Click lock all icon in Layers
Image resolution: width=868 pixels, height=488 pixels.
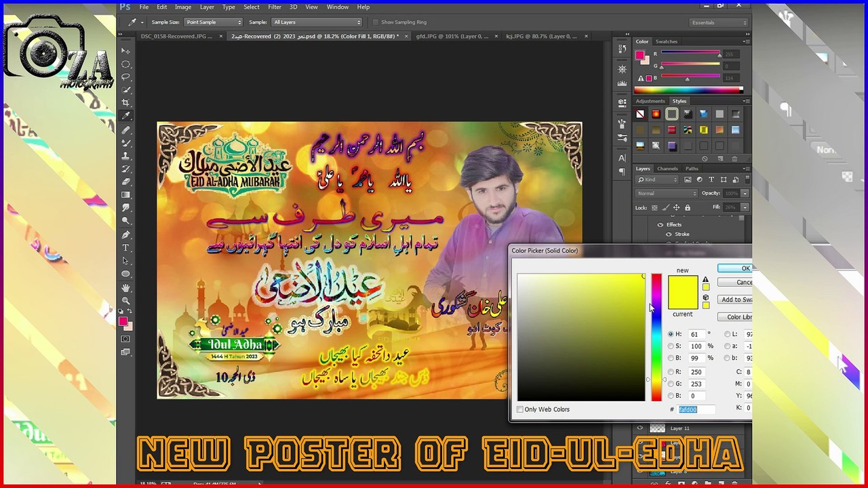click(x=687, y=207)
